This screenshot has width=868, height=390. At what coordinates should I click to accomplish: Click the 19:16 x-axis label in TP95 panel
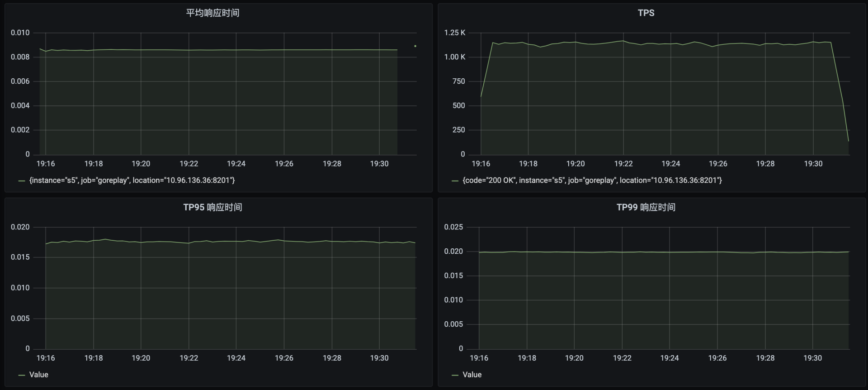pyautogui.click(x=46, y=358)
